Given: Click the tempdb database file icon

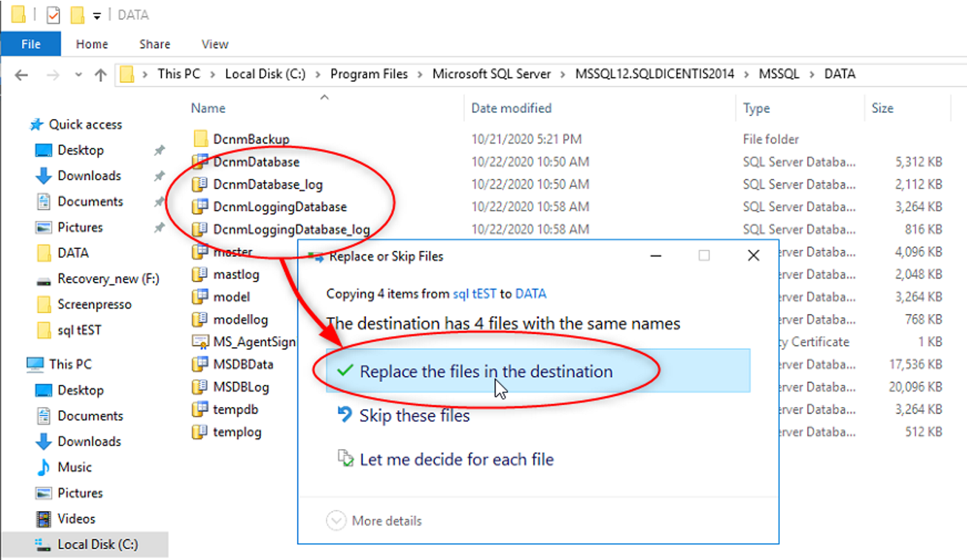Looking at the screenshot, I should click(200, 409).
